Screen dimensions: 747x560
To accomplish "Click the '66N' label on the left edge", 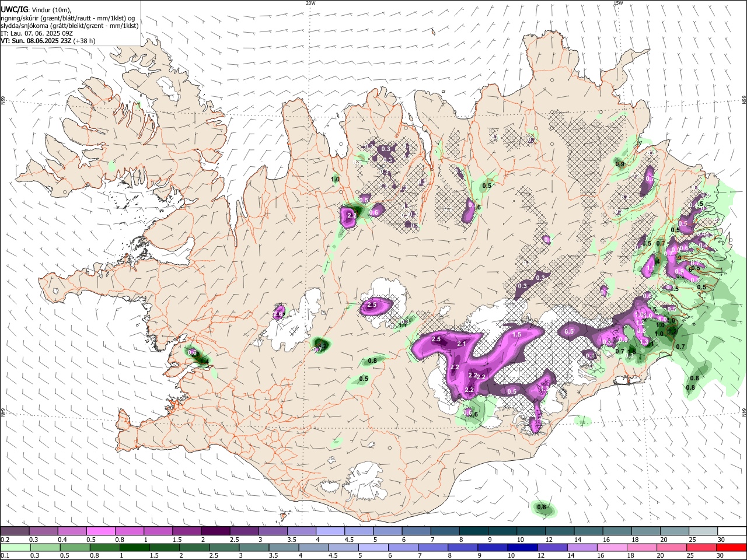I will (3, 100).
